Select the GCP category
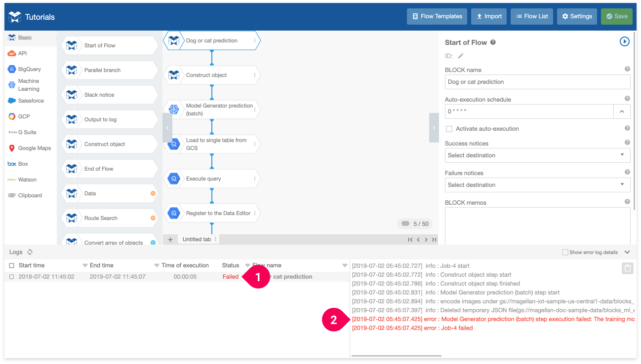Viewport: 641px width, 364px height. tap(30, 116)
